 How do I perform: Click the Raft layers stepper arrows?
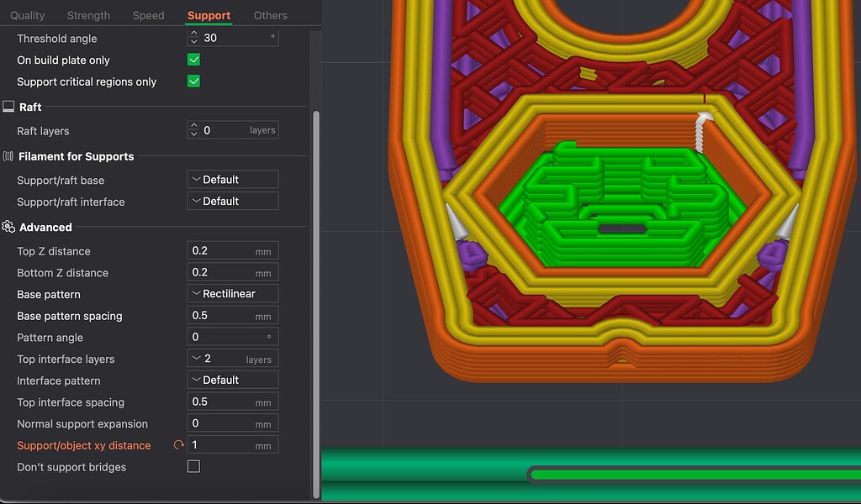(x=193, y=130)
